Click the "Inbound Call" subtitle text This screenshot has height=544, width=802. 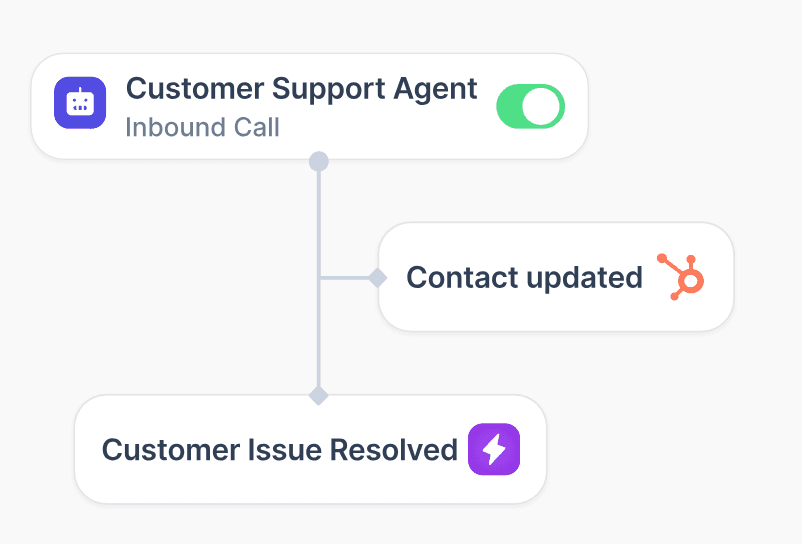(x=202, y=128)
